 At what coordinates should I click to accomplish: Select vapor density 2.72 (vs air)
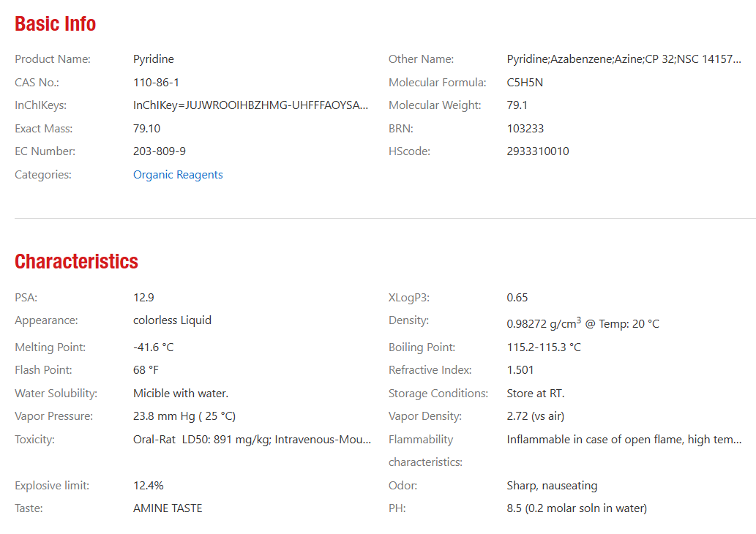535,416
